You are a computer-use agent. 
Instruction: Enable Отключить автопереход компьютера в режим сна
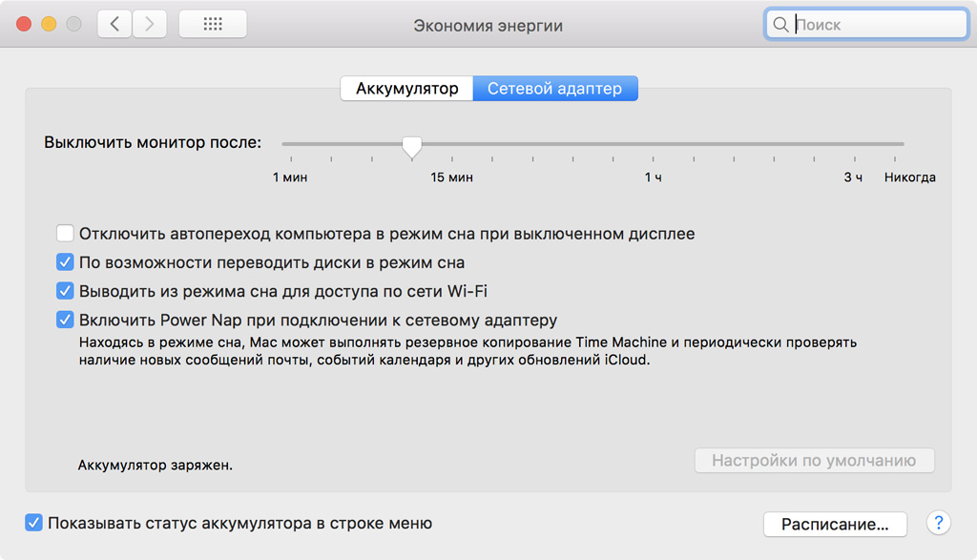[65, 234]
